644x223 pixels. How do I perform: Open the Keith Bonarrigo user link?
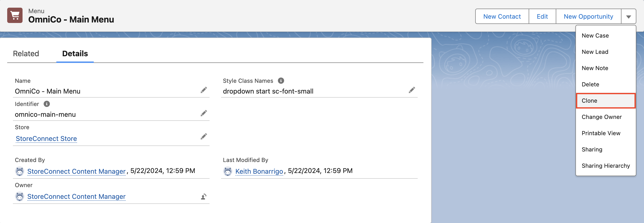(259, 171)
